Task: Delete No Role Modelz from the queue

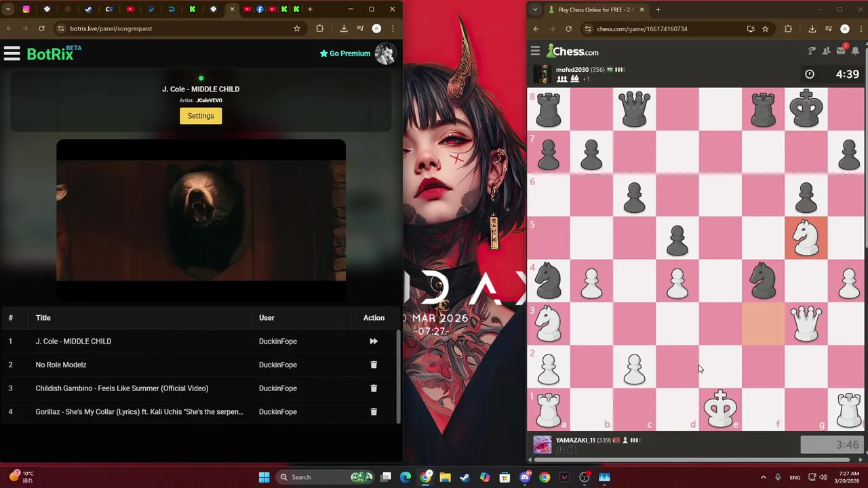Action: pyautogui.click(x=373, y=365)
